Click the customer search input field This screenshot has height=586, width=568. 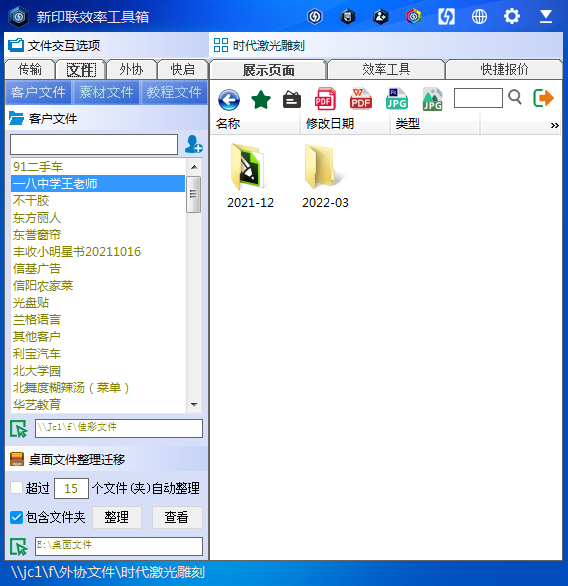click(94, 145)
